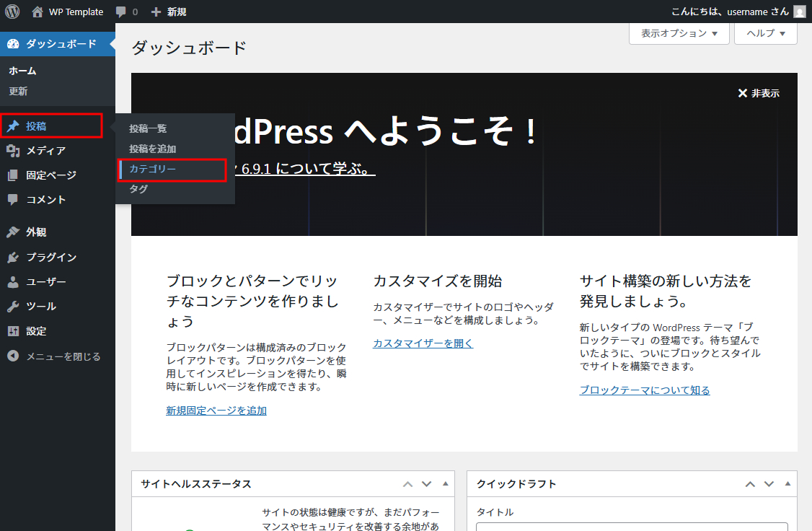Viewport: 812px width, 531px height.
Task: Click the X icon next to 非表示
Action: (x=743, y=93)
